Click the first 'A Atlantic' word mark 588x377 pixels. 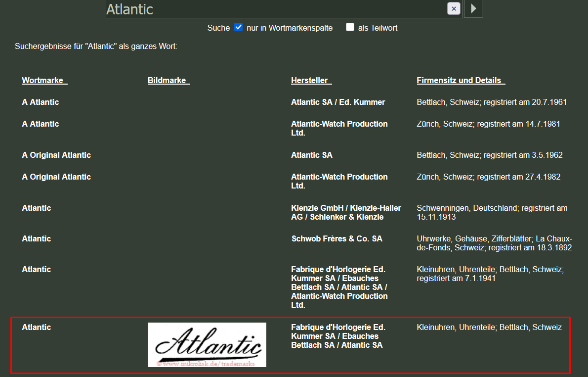pos(40,102)
